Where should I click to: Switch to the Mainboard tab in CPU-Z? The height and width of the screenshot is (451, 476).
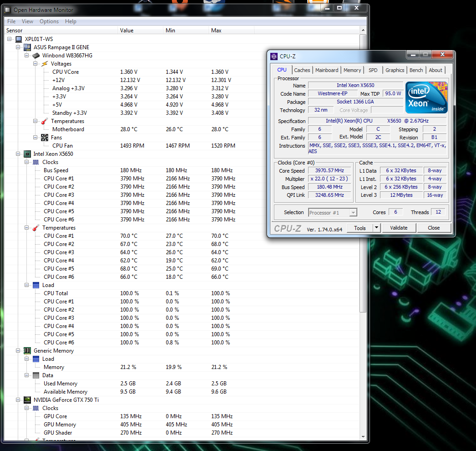point(327,70)
